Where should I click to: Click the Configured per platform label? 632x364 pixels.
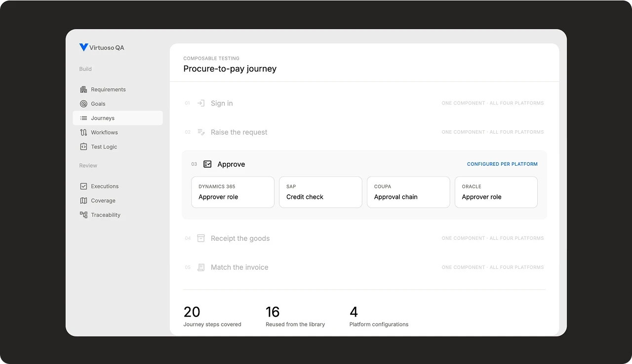[x=502, y=164]
